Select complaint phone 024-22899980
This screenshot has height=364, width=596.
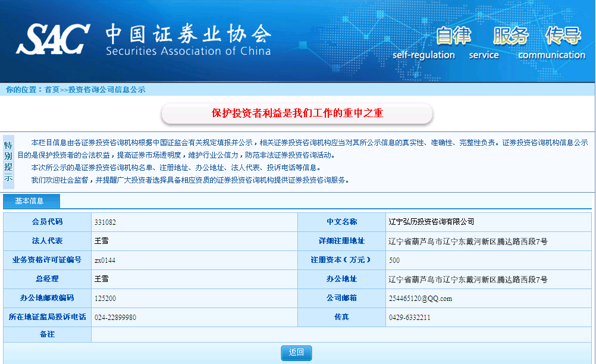tap(115, 317)
